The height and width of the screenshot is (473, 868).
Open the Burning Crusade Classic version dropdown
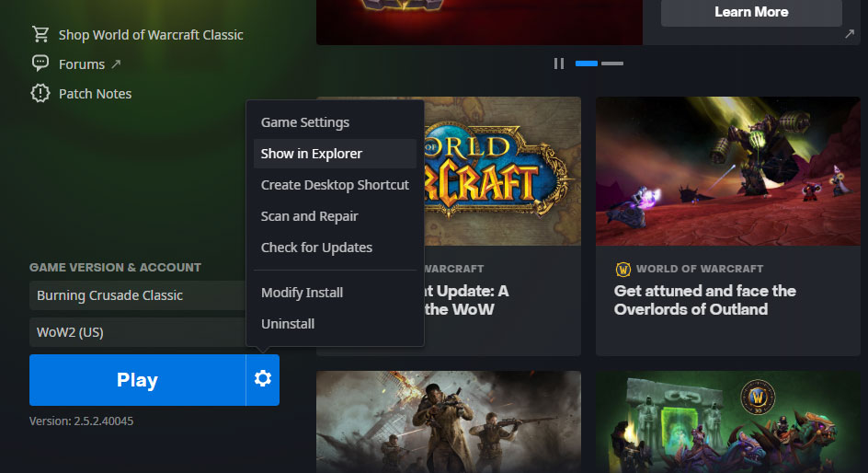[137, 295]
